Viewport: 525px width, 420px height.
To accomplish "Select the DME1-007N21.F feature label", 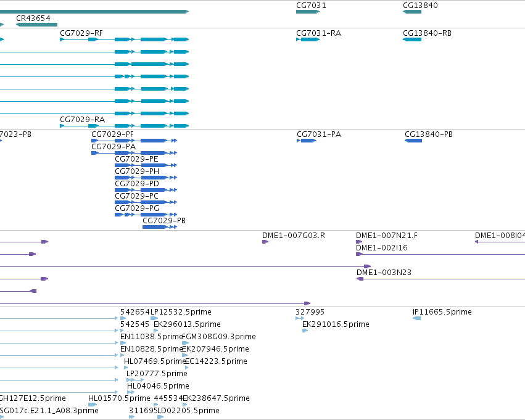I will click(387, 236).
